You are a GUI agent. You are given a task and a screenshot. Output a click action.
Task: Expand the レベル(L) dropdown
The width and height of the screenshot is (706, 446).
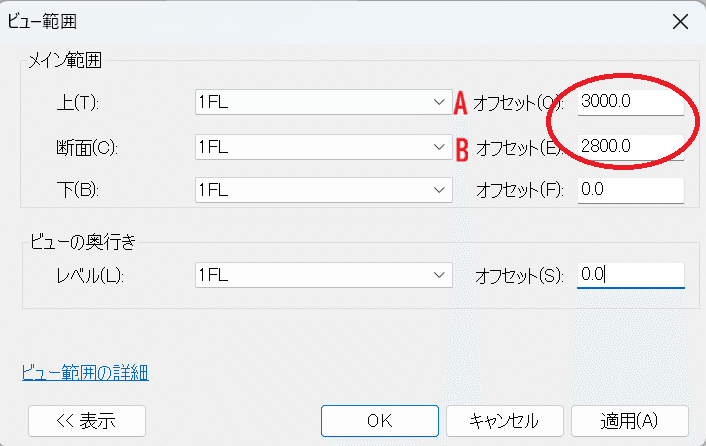pyautogui.click(x=323, y=274)
